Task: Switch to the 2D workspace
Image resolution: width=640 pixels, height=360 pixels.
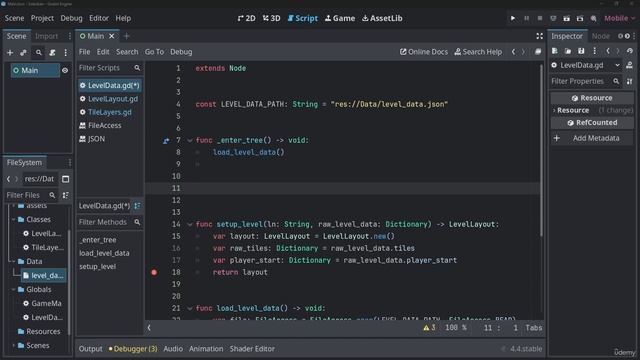Action: click(247, 18)
